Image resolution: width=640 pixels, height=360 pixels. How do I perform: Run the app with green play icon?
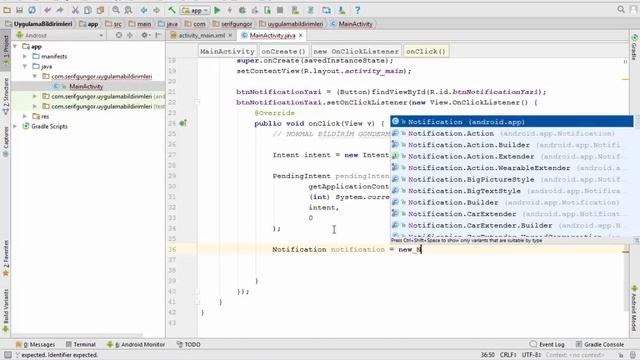(217, 10)
